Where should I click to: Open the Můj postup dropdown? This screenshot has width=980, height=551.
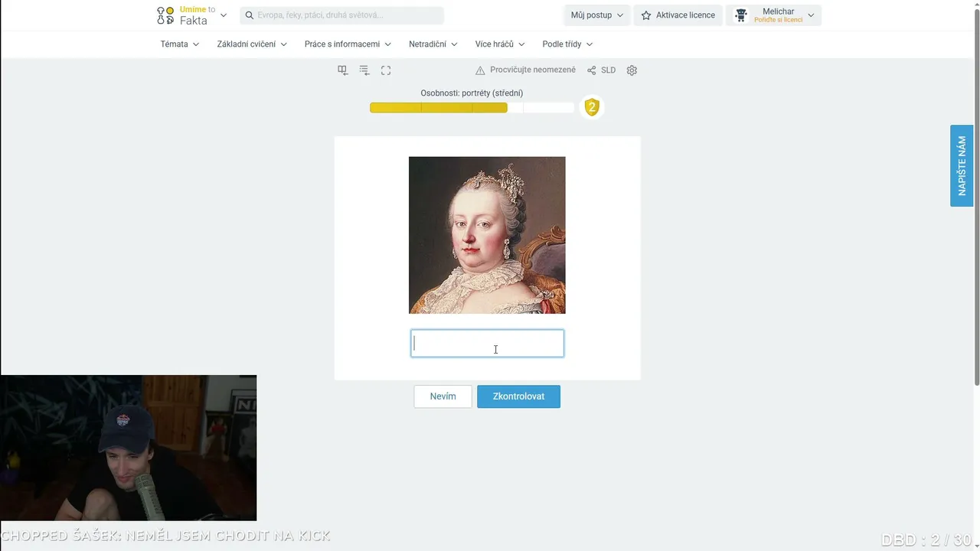pyautogui.click(x=597, y=15)
